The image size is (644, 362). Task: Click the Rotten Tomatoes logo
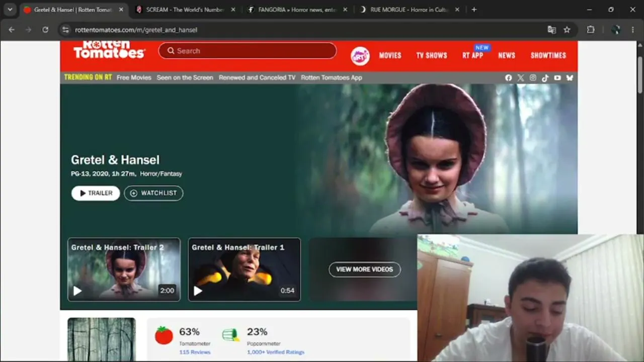coord(109,50)
